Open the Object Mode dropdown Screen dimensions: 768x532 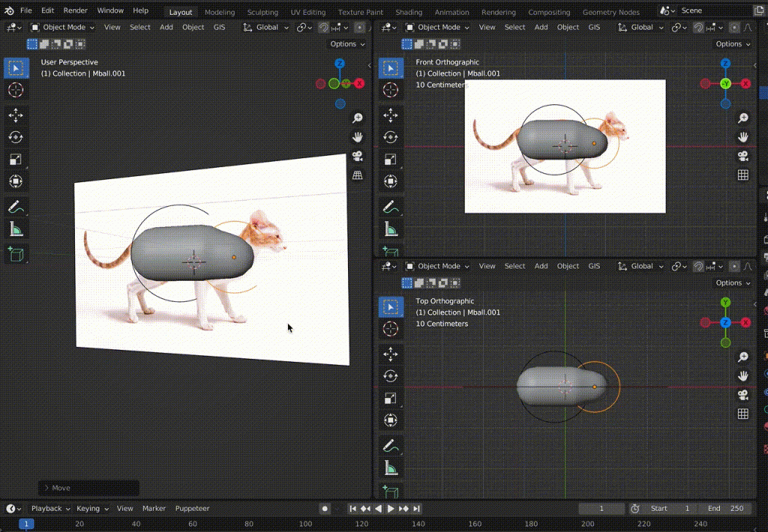point(64,27)
